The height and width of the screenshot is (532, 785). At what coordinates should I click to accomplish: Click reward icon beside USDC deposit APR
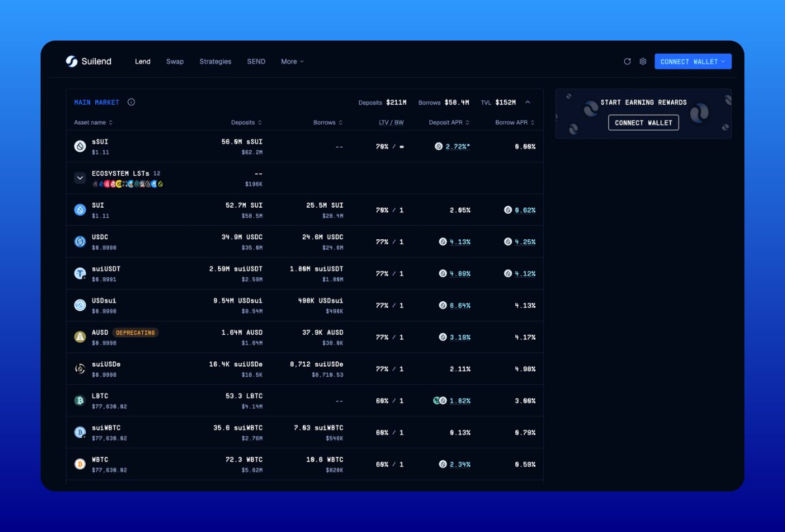coord(443,242)
